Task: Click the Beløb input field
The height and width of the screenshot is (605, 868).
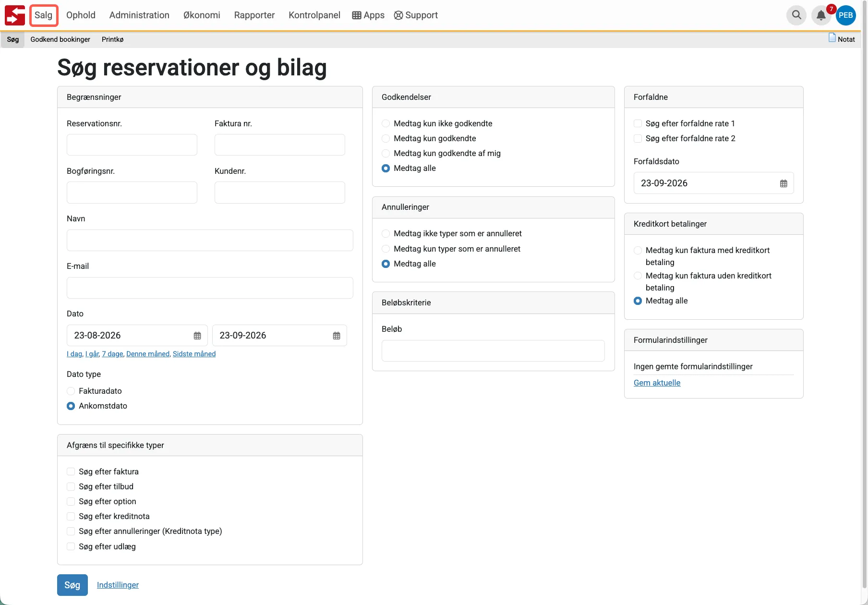Action: coord(493,351)
